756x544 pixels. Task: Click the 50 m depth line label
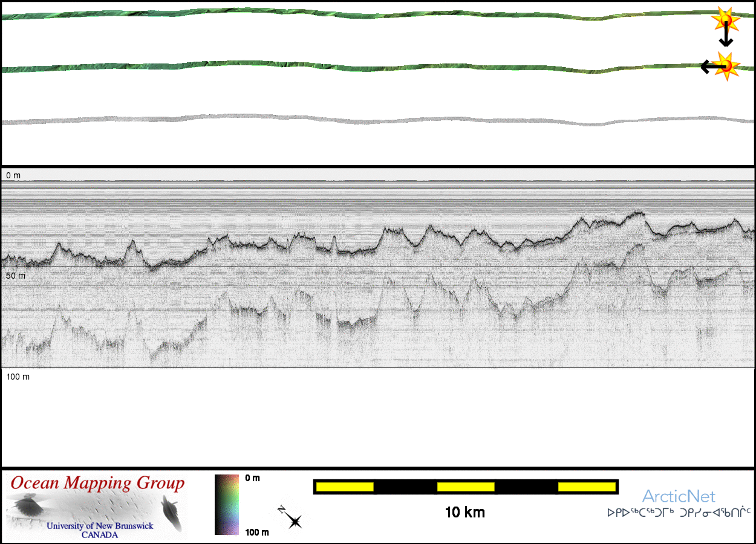(16, 276)
